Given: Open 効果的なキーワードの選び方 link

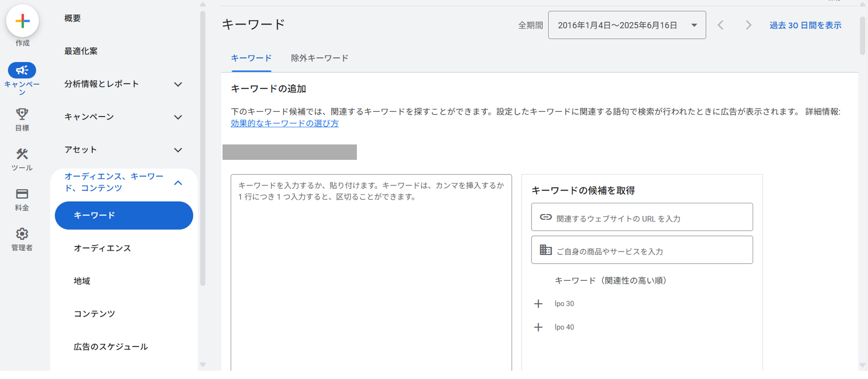Looking at the screenshot, I should click(x=285, y=123).
